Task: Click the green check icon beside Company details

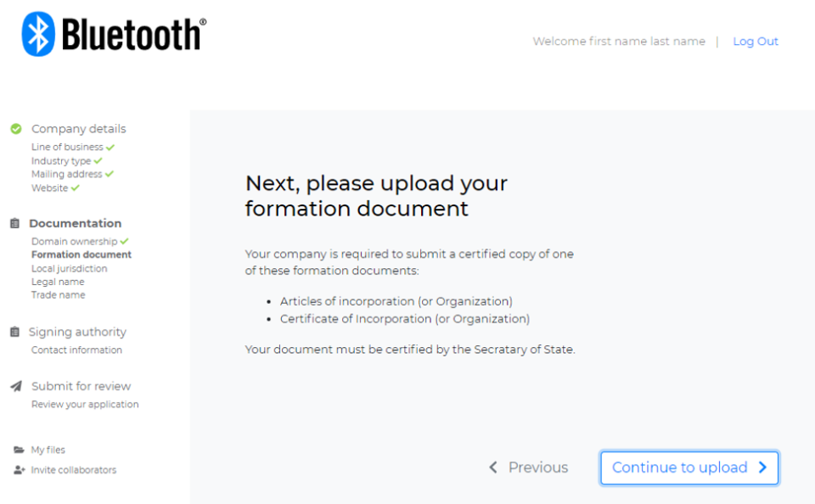Action: 16,129
